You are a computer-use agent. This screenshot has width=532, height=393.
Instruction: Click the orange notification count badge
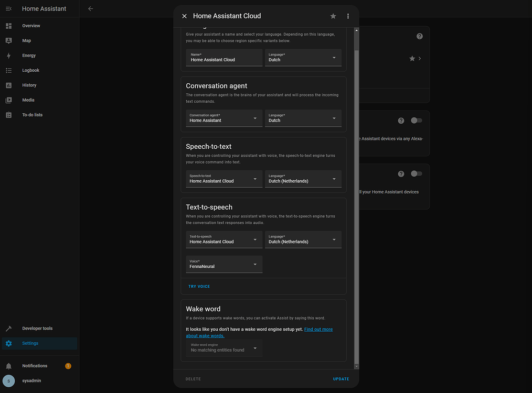tap(68, 366)
